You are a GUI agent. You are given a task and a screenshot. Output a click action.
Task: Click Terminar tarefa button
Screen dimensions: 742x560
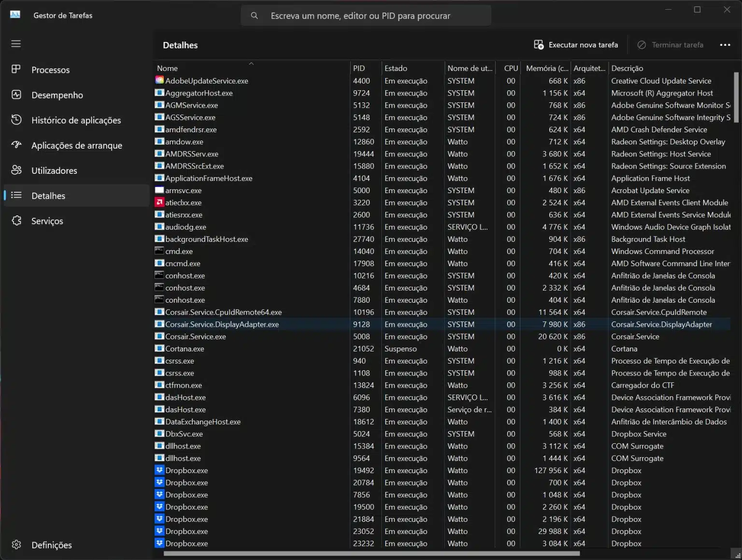coord(670,44)
